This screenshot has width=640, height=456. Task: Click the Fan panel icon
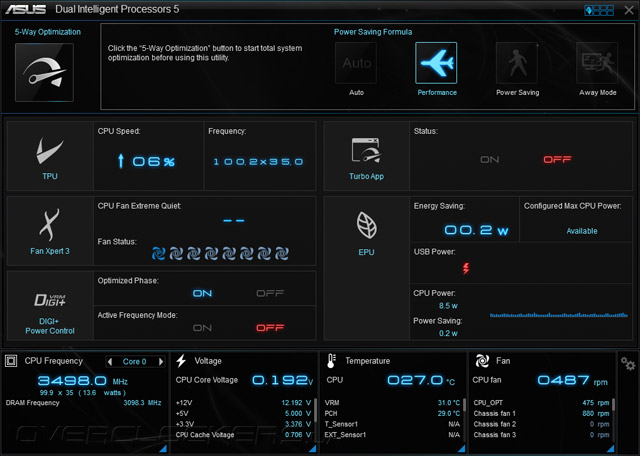click(482, 361)
